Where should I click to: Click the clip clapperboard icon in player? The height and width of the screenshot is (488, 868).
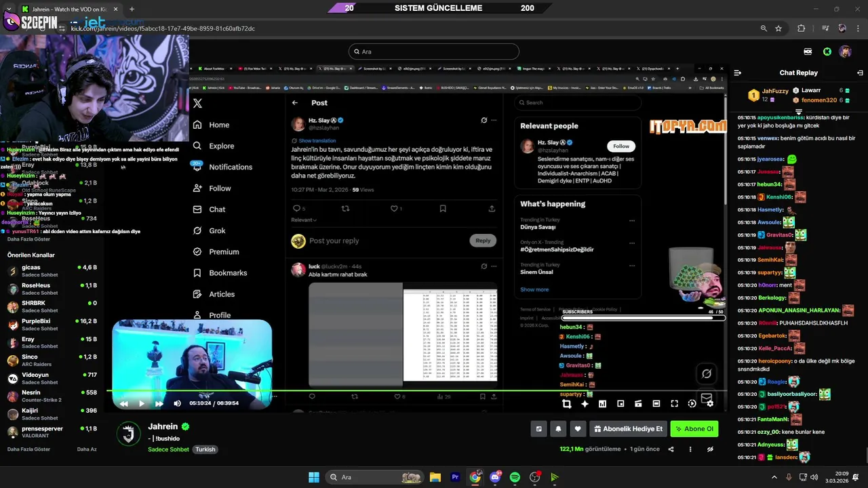pos(638,403)
